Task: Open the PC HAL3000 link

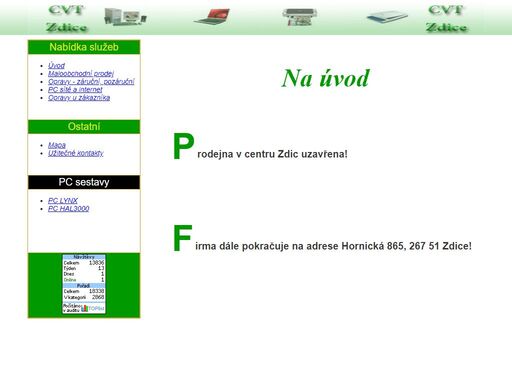Action: pyautogui.click(x=68, y=208)
